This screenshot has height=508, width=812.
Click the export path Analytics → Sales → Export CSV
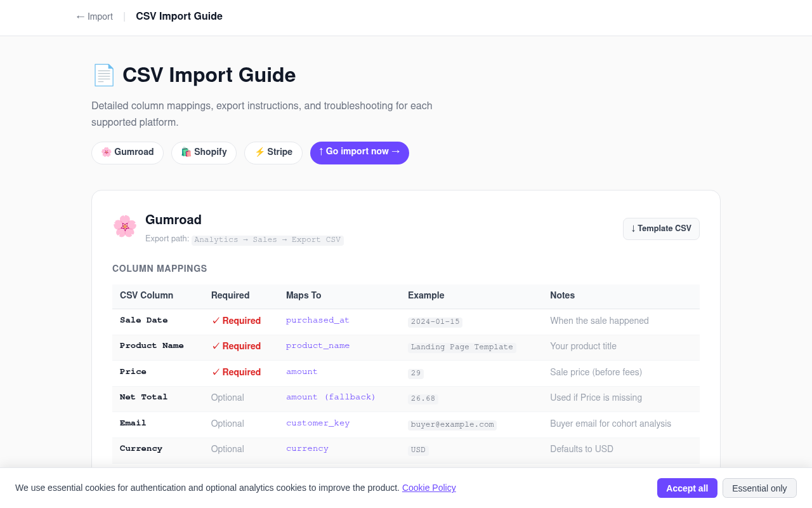(268, 240)
